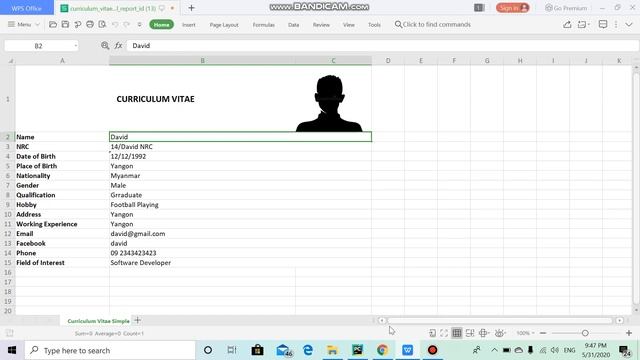This screenshot has width=640, height=360.
Task: Select row 7 header
Action: click(7, 185)
